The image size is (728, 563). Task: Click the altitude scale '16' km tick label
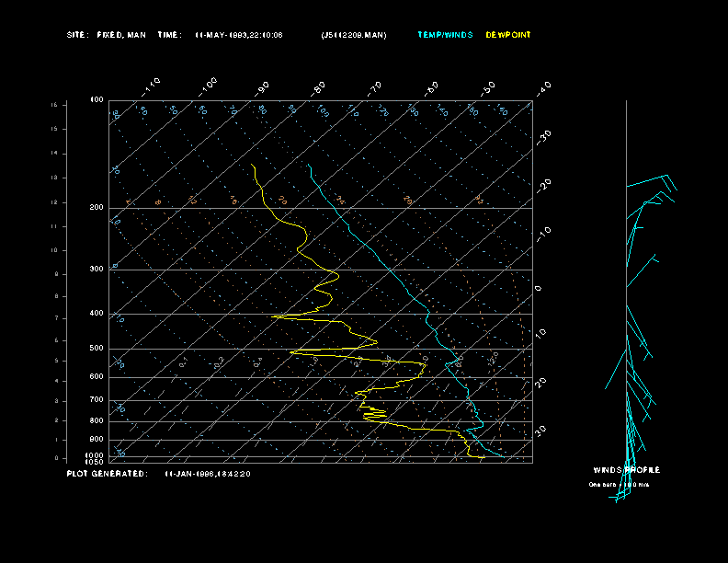(54, 105)
